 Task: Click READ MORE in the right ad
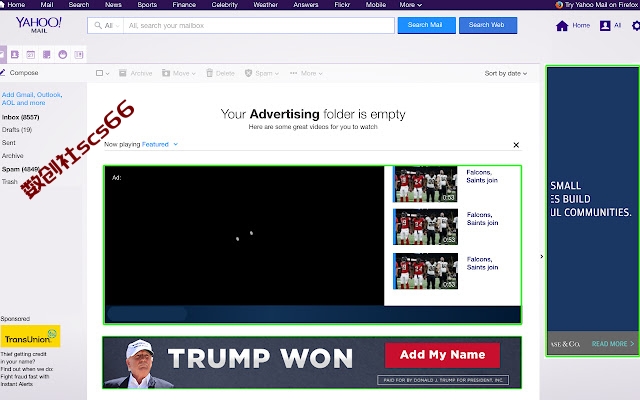613,344
